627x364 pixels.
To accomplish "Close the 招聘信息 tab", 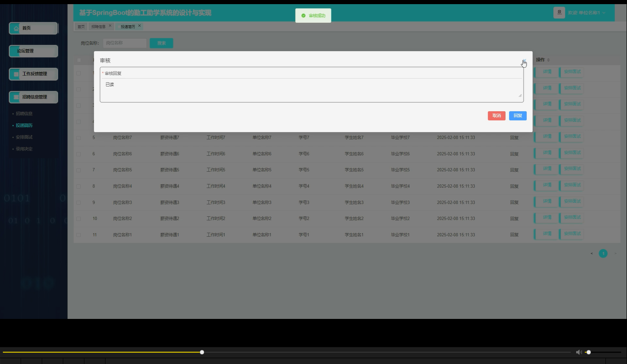I will click(x=110, y=26).
